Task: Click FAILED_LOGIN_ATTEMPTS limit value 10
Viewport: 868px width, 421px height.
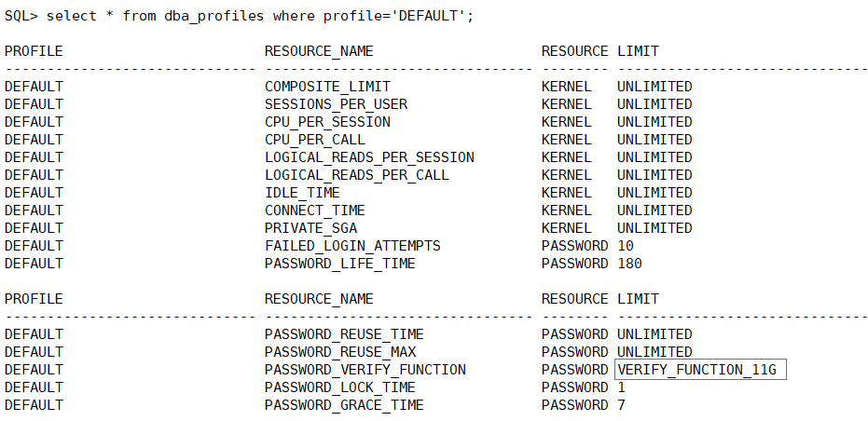Action: click(x=626, y=246)
